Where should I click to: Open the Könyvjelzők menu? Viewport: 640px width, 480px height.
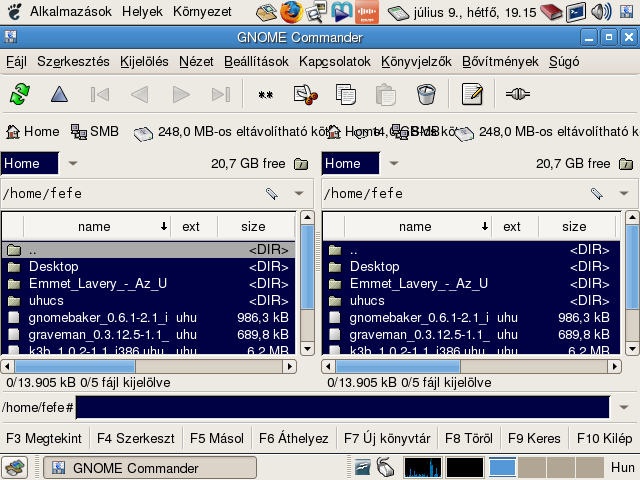[x=416, y=62]
